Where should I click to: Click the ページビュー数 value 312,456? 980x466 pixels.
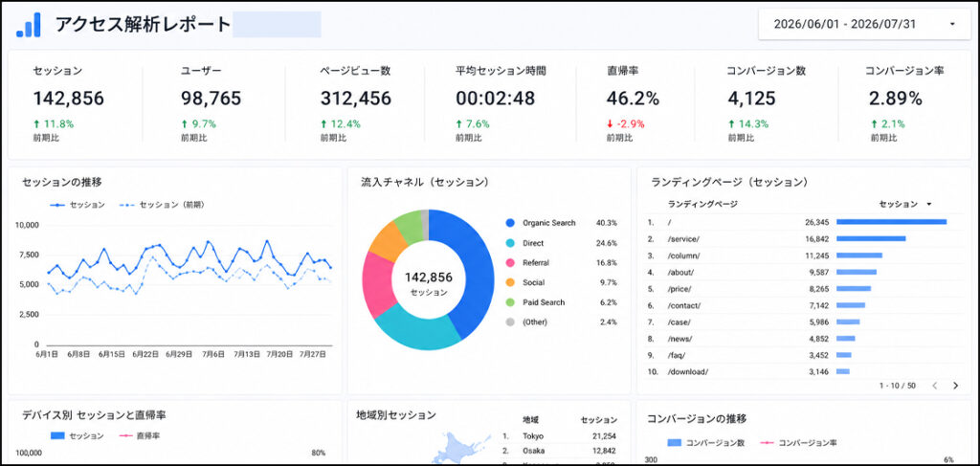click(x=356, y=99)
